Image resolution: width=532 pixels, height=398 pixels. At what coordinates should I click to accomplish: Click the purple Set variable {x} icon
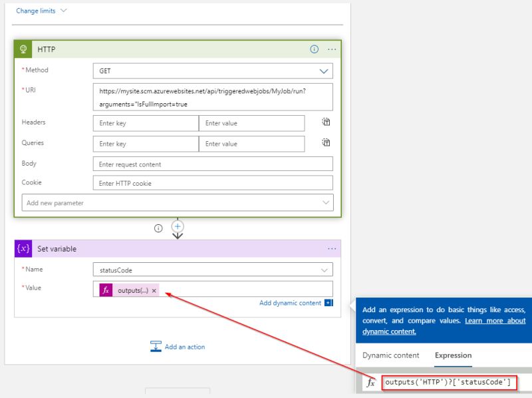[x=23, y=249]
